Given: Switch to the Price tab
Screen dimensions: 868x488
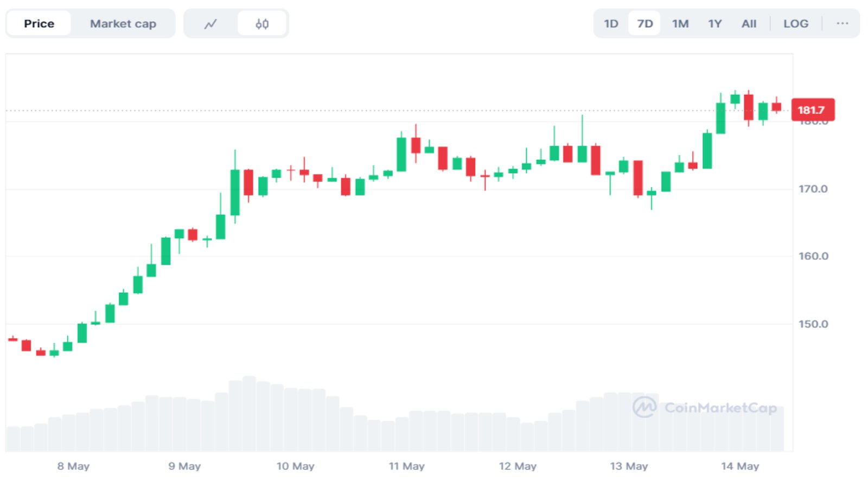Looking at the screenshot, I should (x=39, y=23).
